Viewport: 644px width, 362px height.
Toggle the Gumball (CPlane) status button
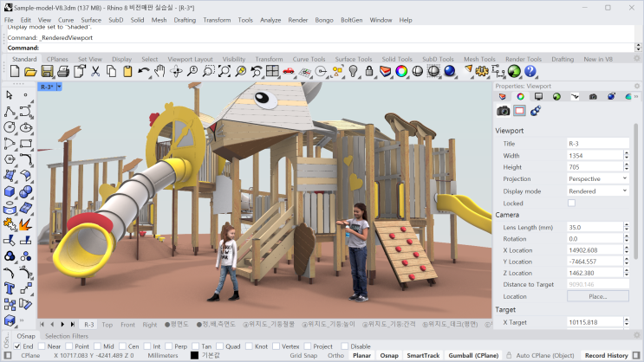click(473, 355)
